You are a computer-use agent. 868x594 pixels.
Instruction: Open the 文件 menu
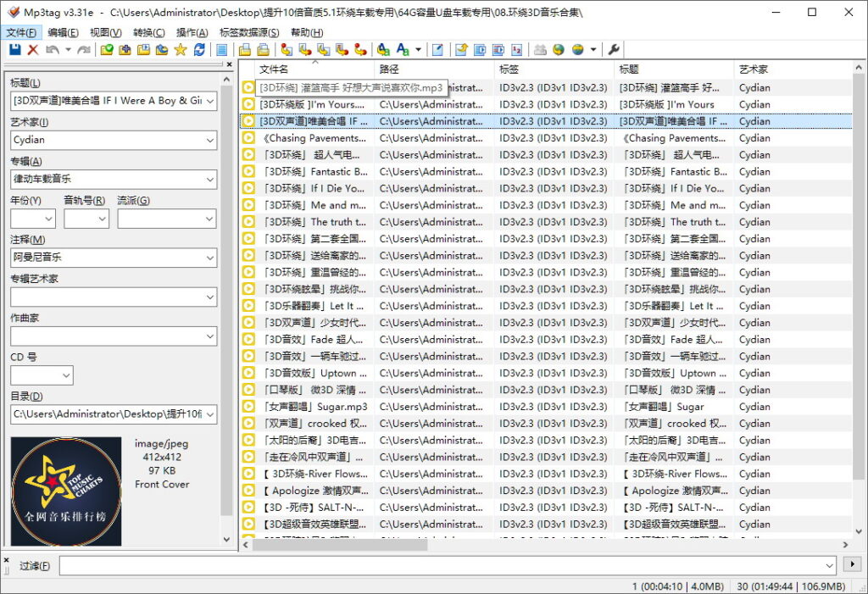[21, 32]
